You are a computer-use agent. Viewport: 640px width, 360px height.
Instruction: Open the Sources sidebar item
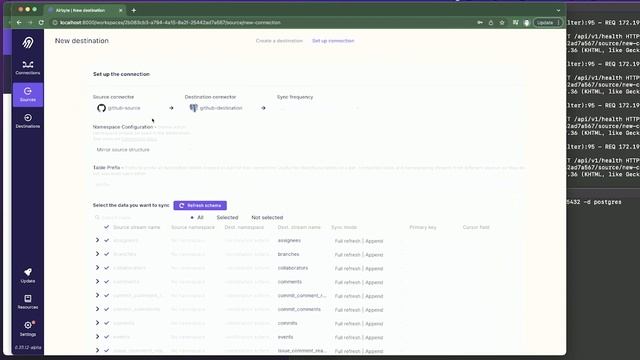(28, 95)
